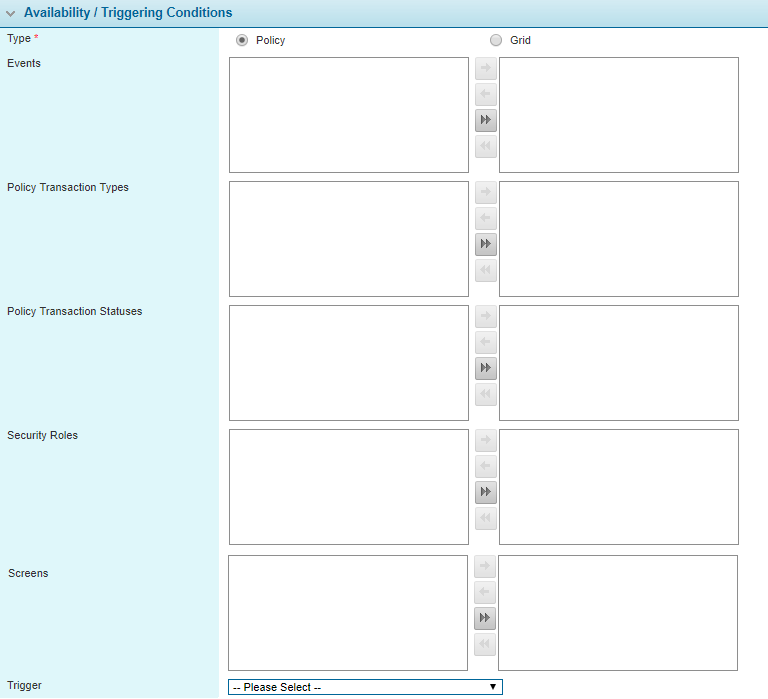Click the Events selected list box
768x699 pixels.
pyautogui.click(x=618, y=115)
